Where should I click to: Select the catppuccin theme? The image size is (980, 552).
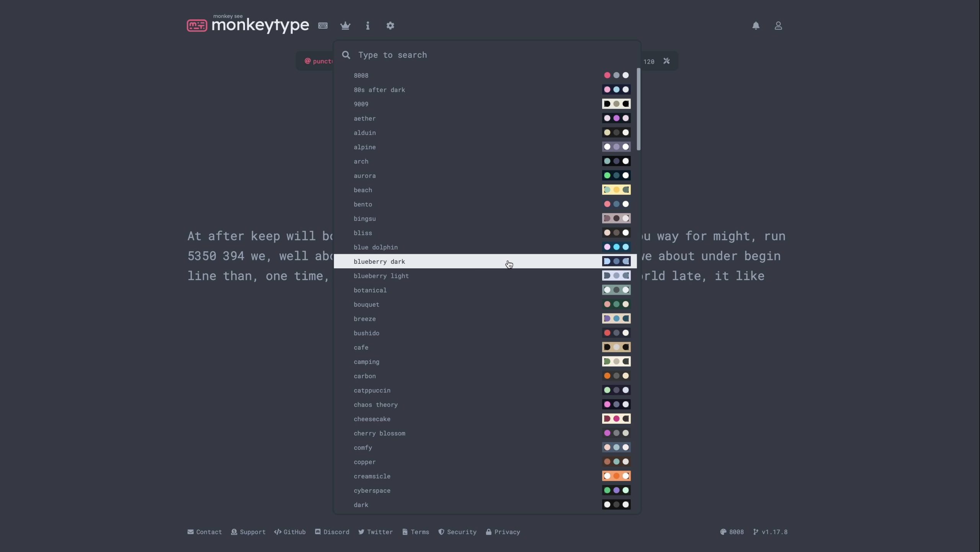(372, 390)
